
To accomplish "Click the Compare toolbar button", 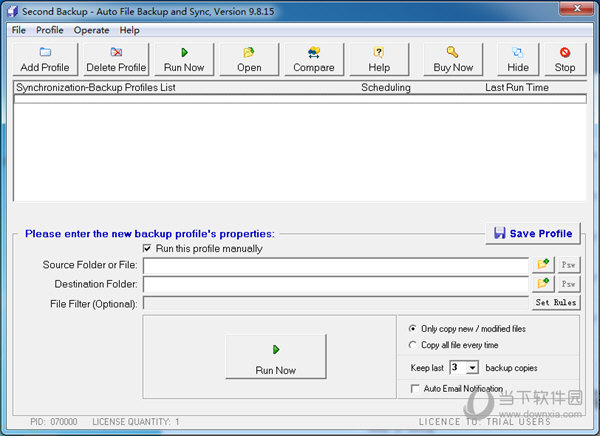I will pos(314,59).
